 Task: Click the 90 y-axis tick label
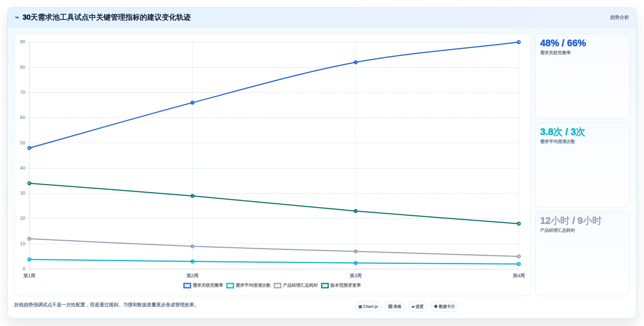pyautogui.click(x=23, y=42)
